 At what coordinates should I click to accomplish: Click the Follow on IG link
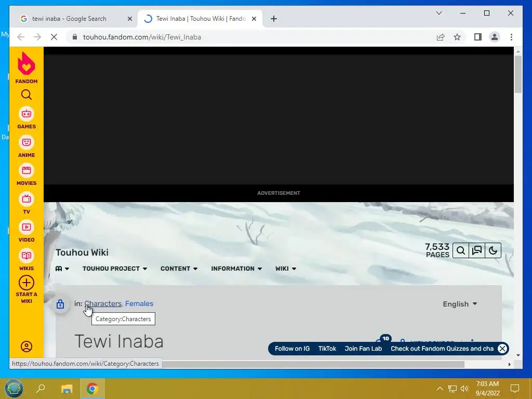tap(292, 349)
